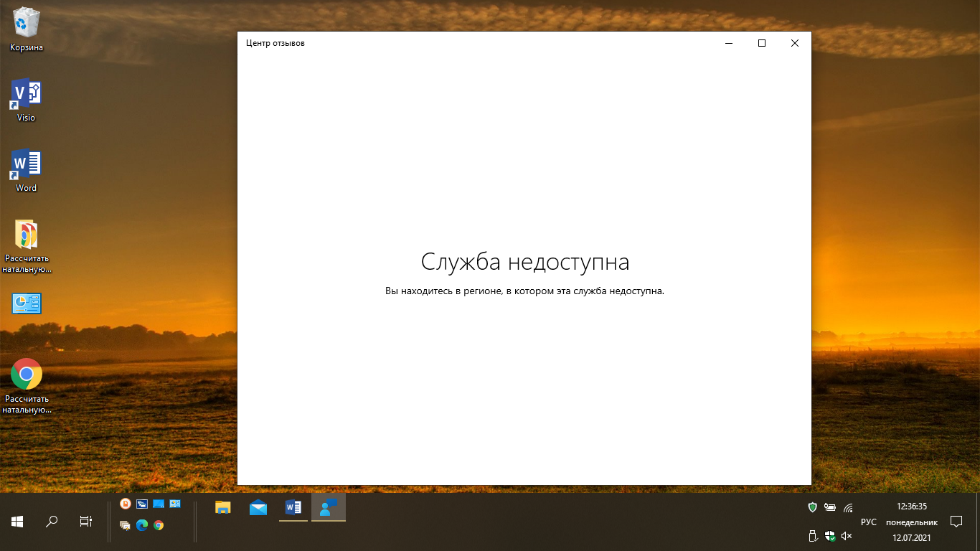Click the Feedback Hub taskbar icon
This screenshot has width=980, height=551.
(328, 507)
